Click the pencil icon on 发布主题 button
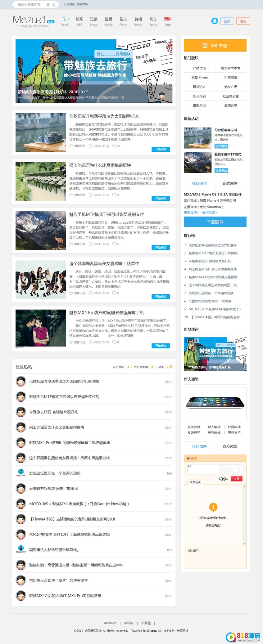The width and height of the screenshot is (263, 644). 205,46
